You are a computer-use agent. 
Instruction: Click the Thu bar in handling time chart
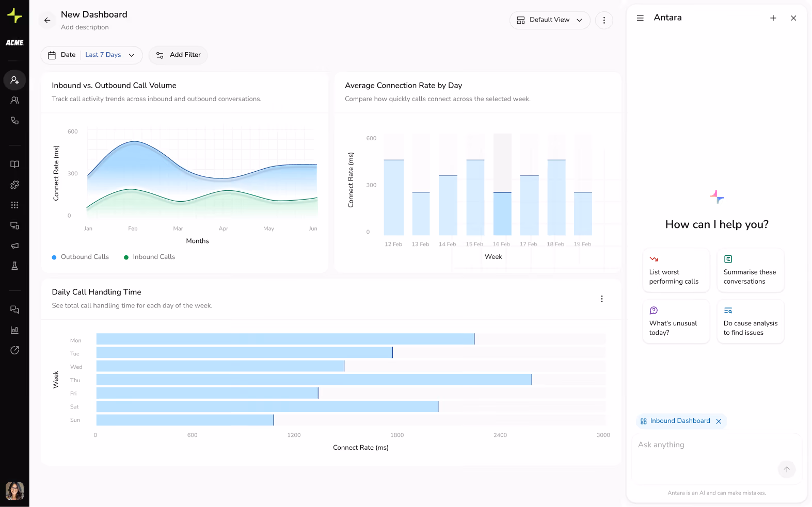click(314, 380)
